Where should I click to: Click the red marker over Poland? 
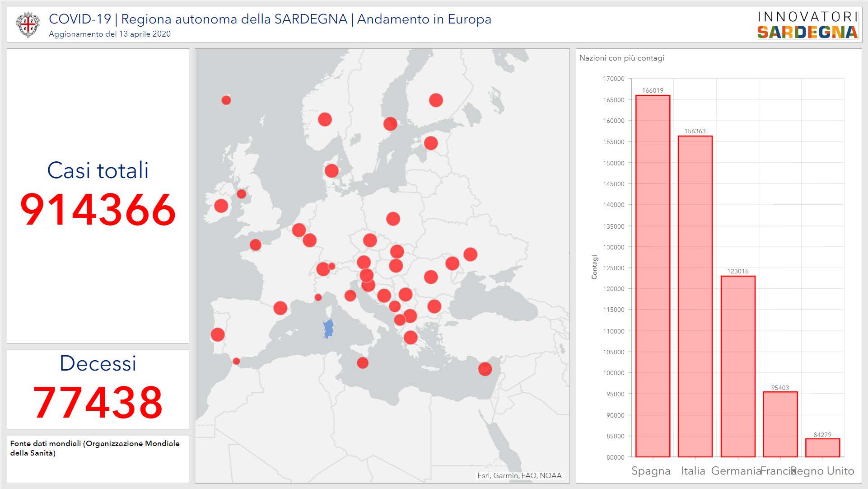[393, 219]
